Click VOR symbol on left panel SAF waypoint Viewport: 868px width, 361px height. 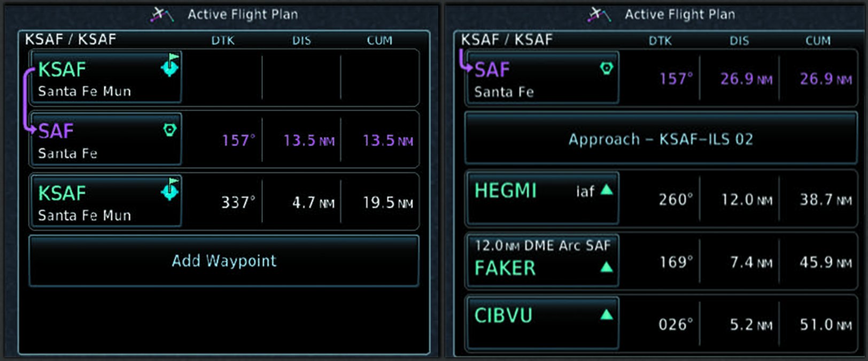[169, 129]
